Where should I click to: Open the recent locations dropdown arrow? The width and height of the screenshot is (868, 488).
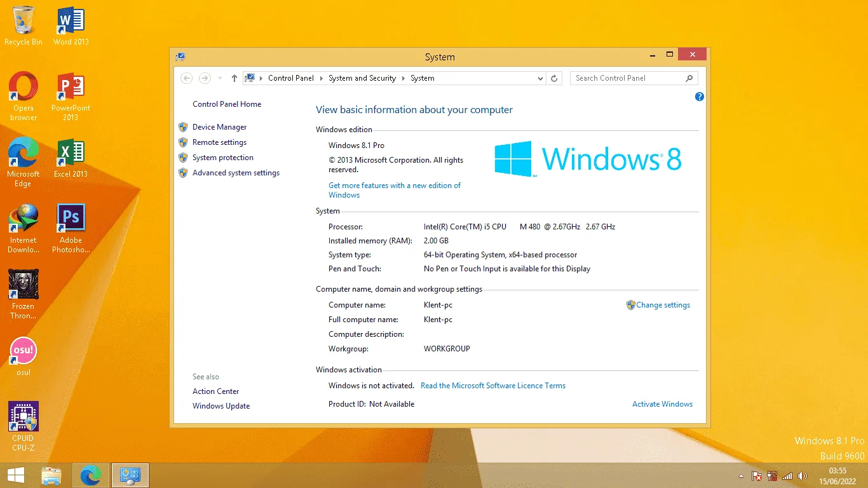(x=220, y=78)
